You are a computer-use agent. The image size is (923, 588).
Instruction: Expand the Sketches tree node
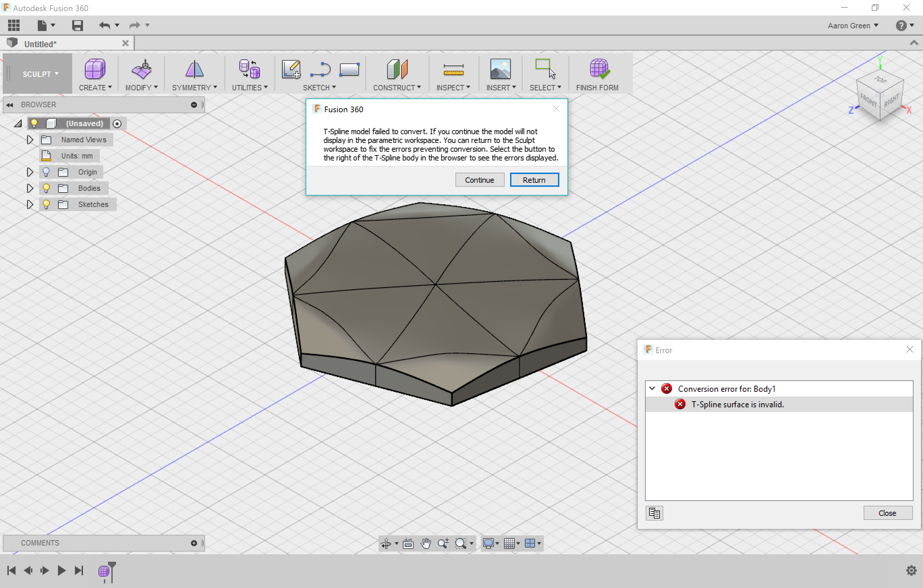[x=29, y=204]
